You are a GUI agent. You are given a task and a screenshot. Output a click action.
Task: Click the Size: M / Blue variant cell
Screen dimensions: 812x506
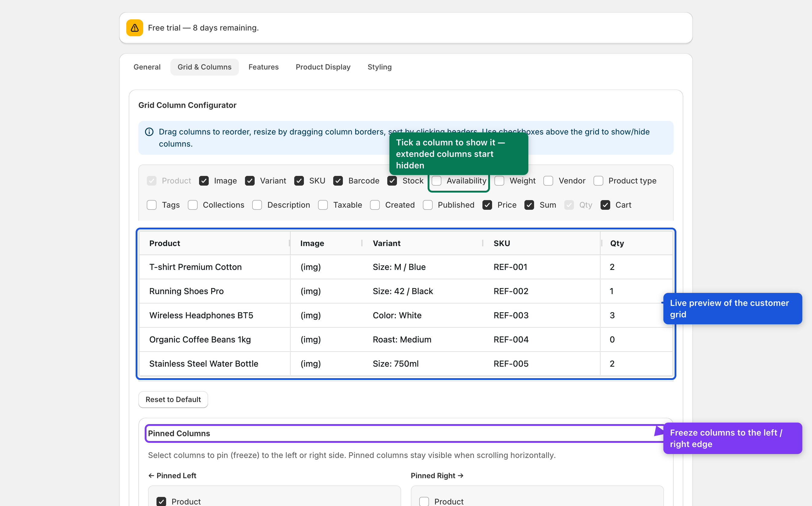coord(423,267)
